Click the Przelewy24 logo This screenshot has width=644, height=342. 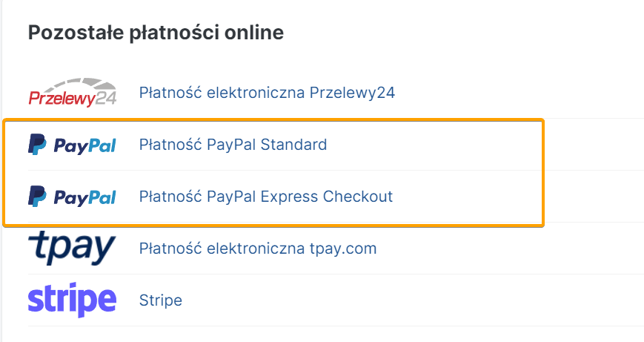point(72,93)
